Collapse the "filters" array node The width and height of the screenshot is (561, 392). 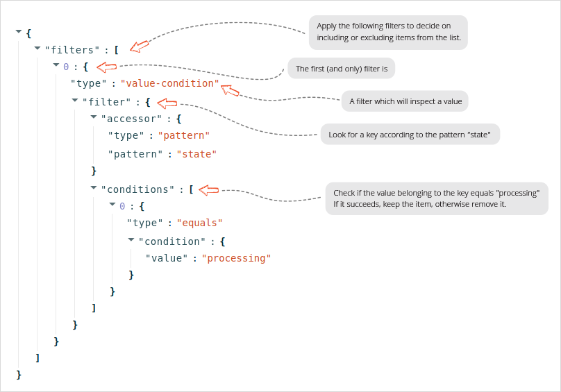pyautogui.click(x=37, y=48)
